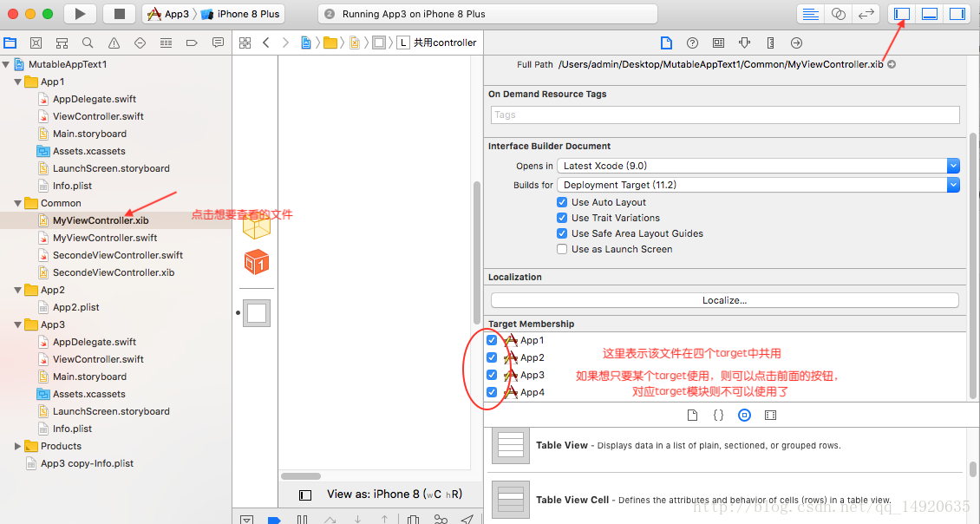Screen dimensions: 980x524
Task: Reveal full path in Finder arrow
Action: click(x=892, y=64)
